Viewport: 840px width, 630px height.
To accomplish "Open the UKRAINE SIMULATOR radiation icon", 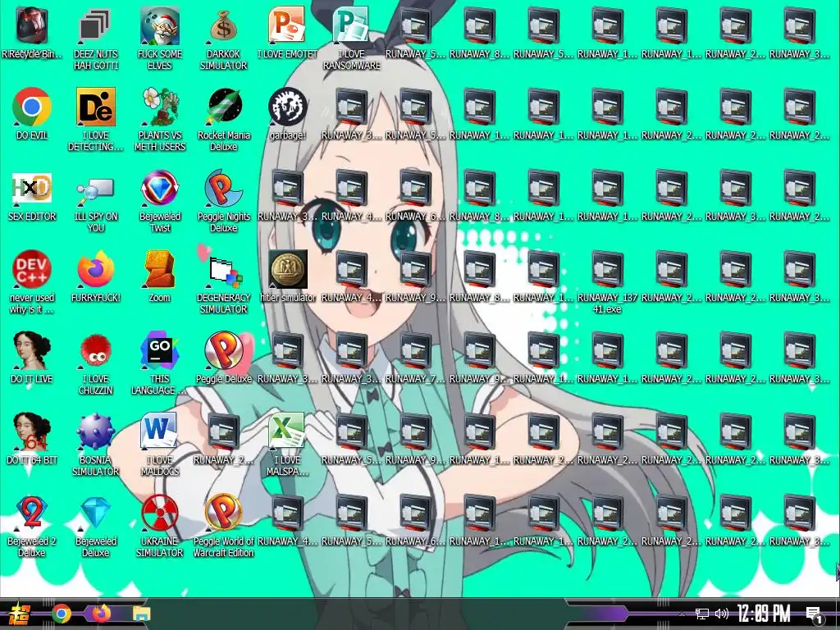I will (x=160, y=514).
